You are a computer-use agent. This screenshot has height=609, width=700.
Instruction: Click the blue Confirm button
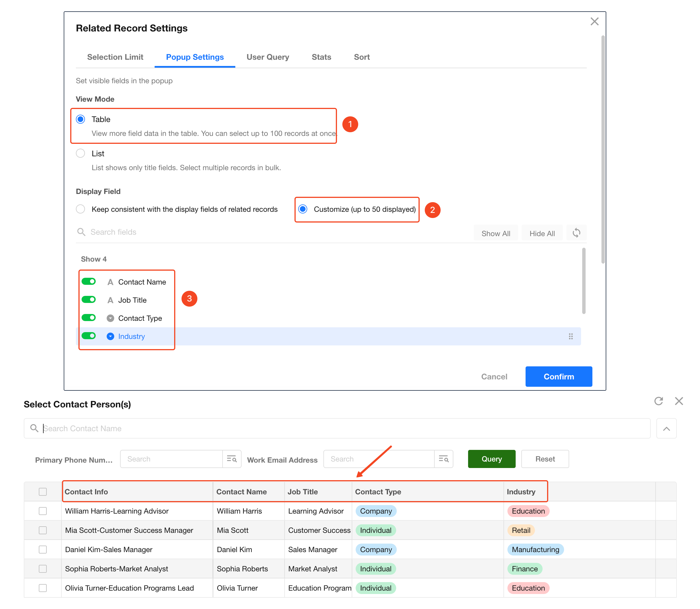(x=559, y=377)
